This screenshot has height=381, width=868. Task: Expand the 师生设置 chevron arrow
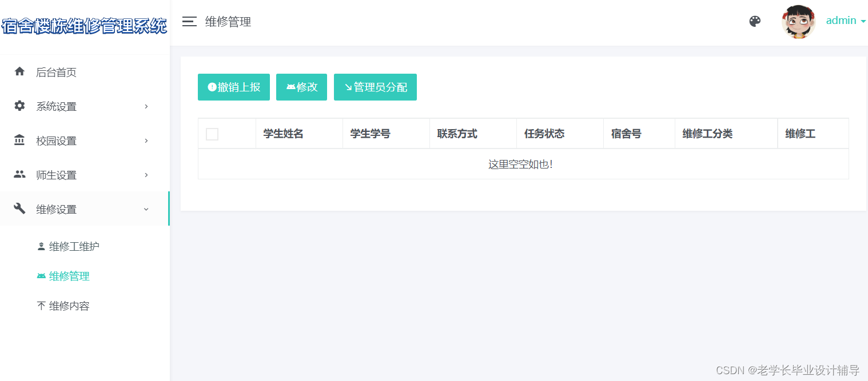click(146, 175)
